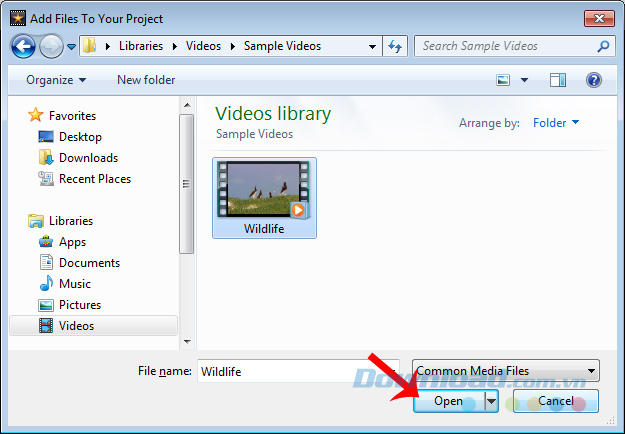The image size is (625, 434).
Task: Select Videos in the address path
Action: (203, 46)
